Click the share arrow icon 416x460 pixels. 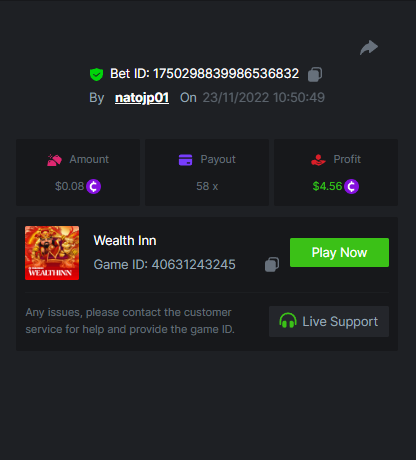pos(369,47)
